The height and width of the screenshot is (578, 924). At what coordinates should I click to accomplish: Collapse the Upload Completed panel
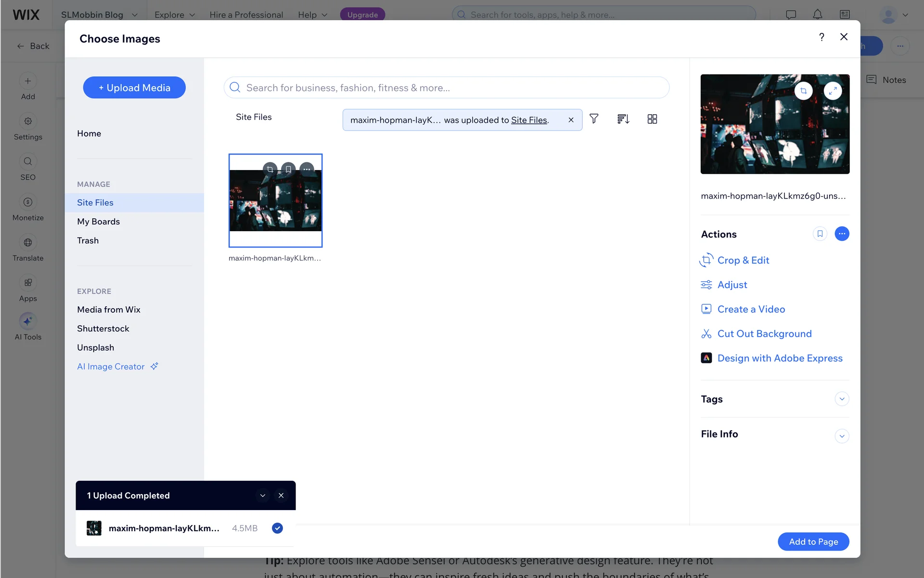pyautogui.click(x=263, y=496)
